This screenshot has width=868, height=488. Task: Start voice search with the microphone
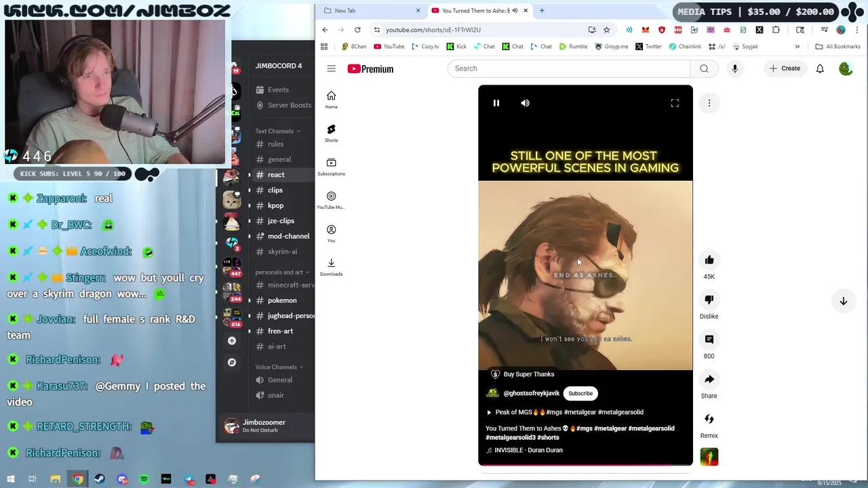pos(734,68)
